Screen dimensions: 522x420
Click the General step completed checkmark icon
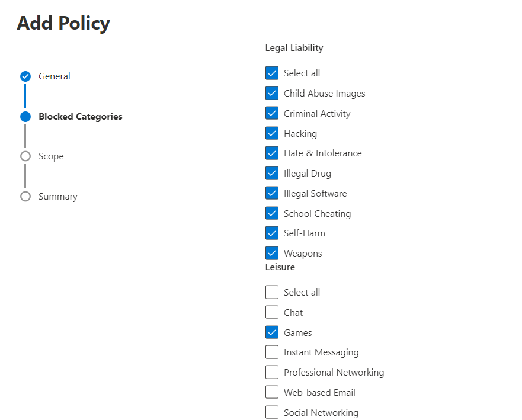[25, 76]
